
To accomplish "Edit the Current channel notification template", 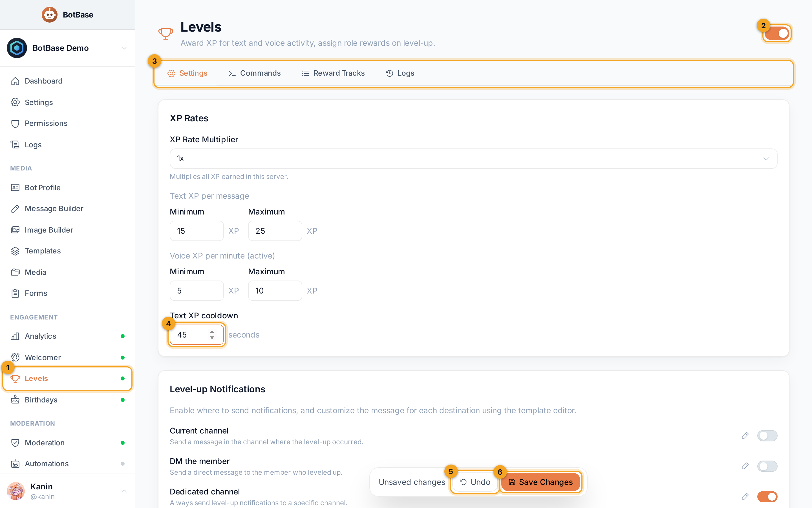I will [745, 436].
